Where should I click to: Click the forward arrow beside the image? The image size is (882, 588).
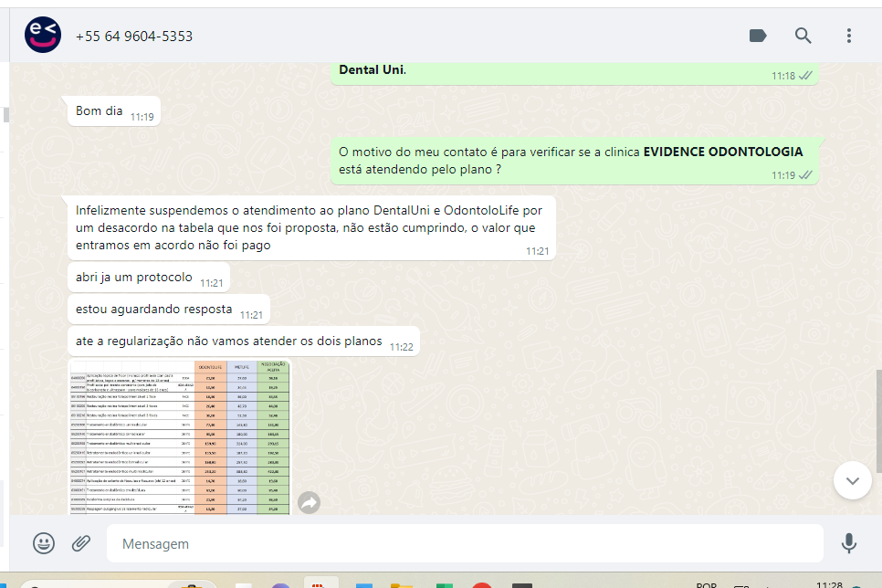309,502
